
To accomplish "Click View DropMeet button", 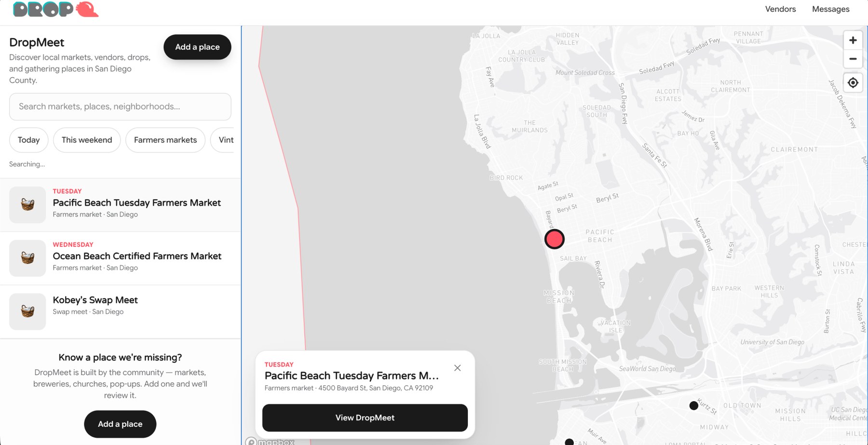I will pos(365,418).
